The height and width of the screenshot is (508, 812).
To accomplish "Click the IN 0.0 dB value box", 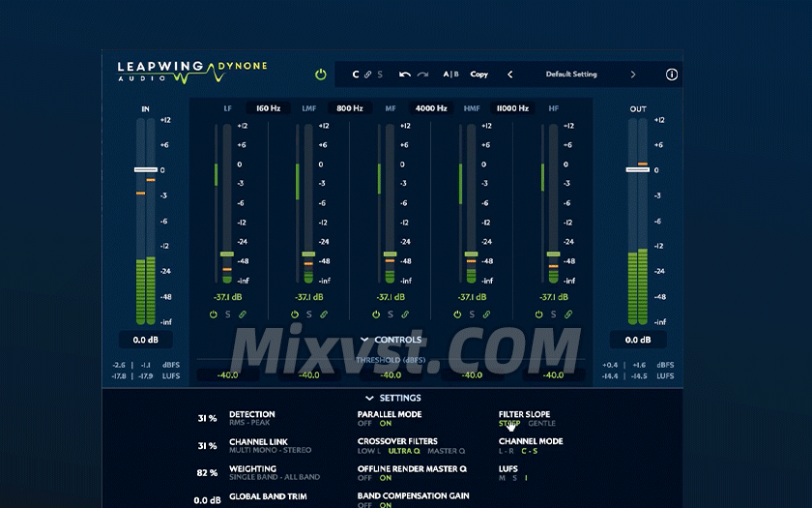I will click(x=146, y=340).
